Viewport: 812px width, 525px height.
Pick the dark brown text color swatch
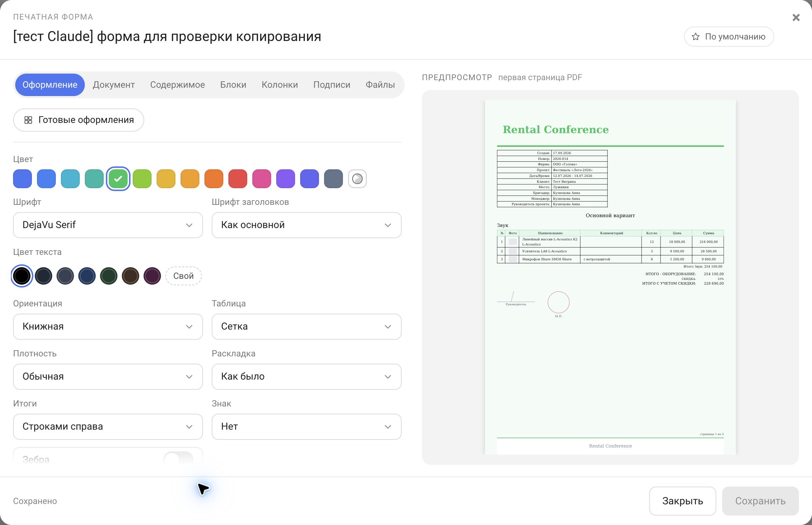click(x=130, y=276)
